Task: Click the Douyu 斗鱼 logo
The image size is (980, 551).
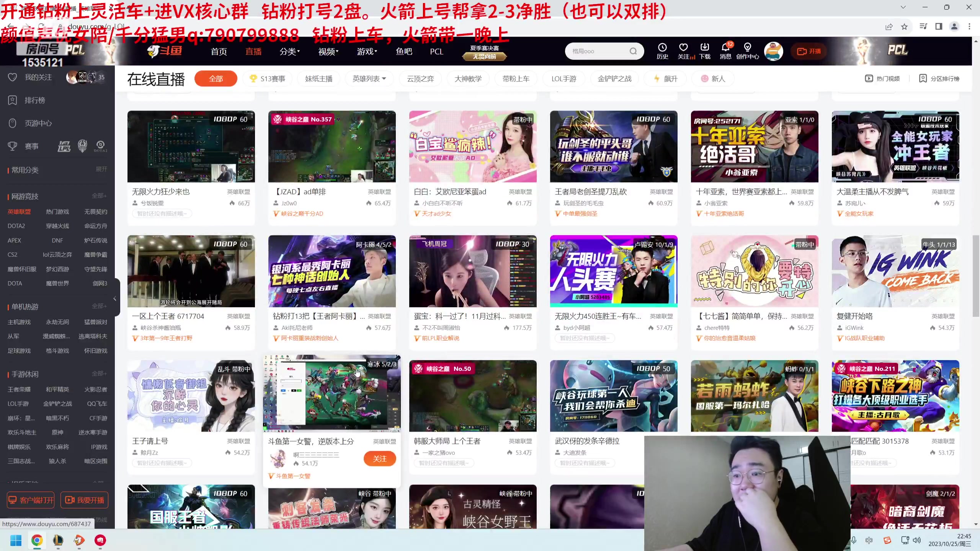Action: 165,51
